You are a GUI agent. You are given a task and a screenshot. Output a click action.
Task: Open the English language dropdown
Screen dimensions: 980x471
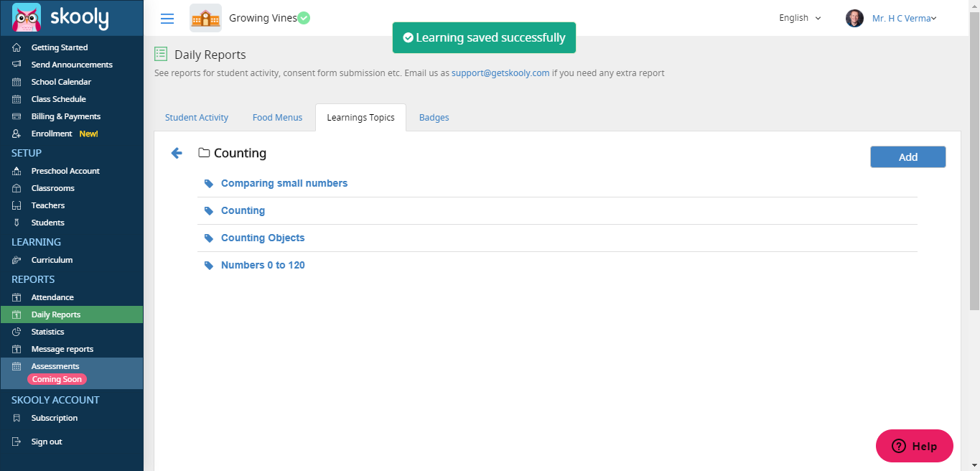click(800, 18)
